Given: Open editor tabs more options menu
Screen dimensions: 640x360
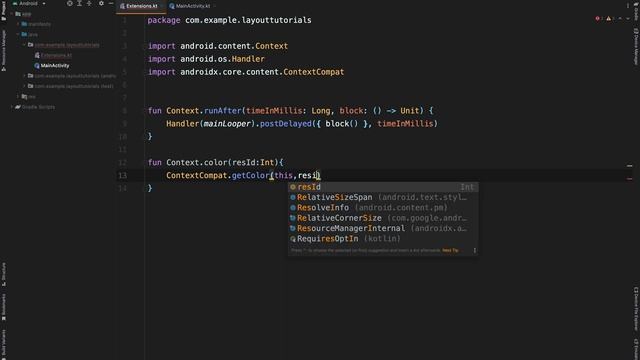Looking at the screenshot, I should point(627,6).
